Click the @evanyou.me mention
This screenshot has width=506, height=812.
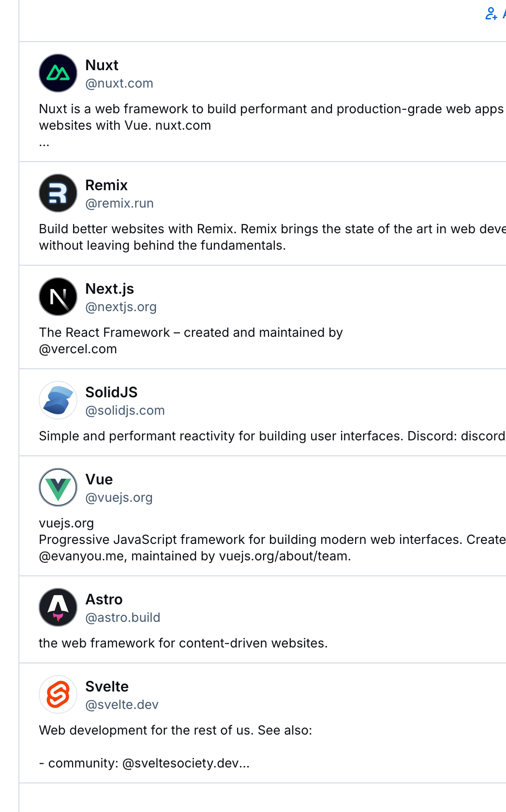tap(82, 556)
